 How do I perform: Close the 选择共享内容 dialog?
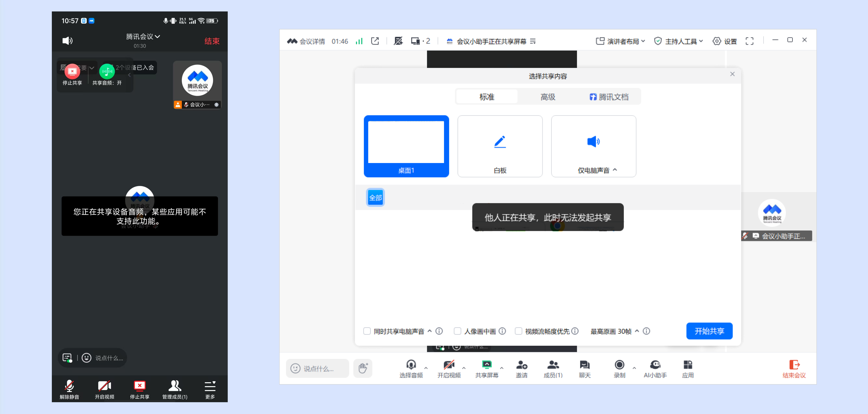tap(732, 74)
